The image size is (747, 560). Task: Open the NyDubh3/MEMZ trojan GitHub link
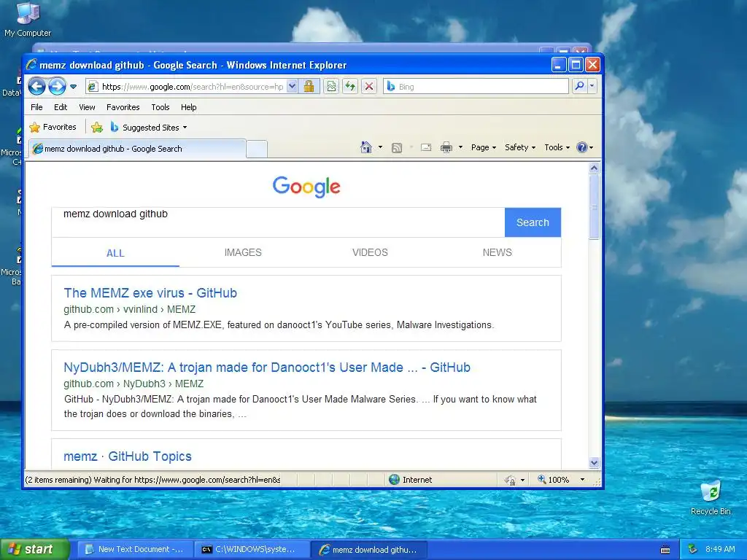click(267, 367)
